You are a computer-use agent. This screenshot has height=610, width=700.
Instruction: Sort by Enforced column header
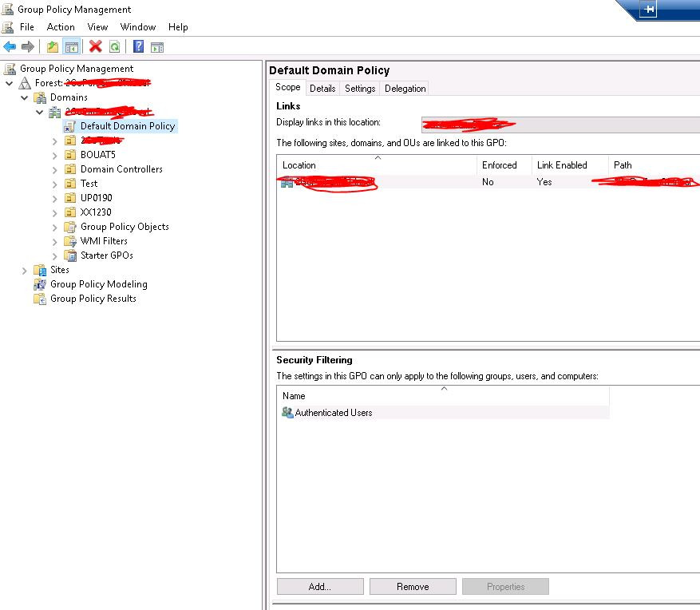coord(504,164)
